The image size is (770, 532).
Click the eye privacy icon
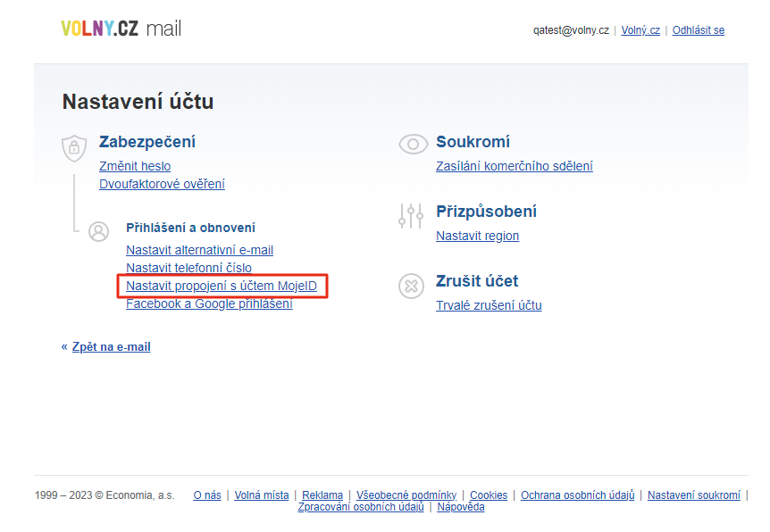pos(413,145)
